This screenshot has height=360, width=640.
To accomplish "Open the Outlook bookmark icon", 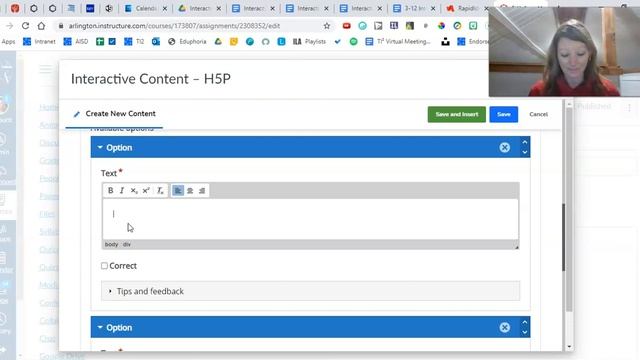I will click(x=156, y=42).
